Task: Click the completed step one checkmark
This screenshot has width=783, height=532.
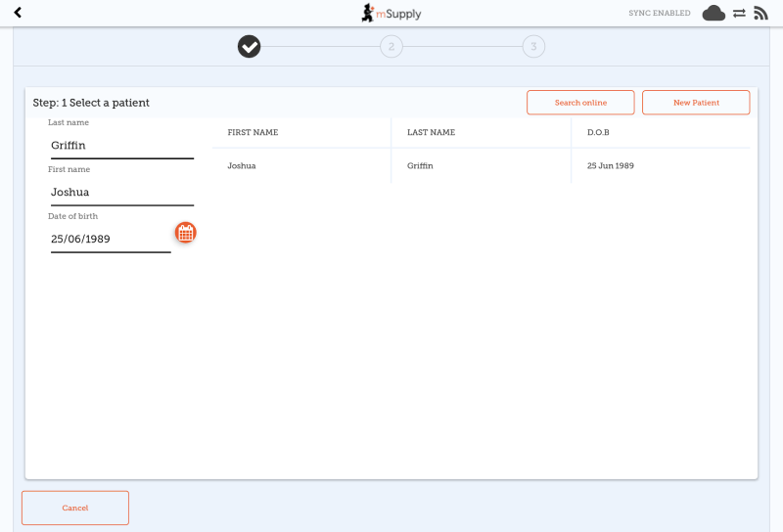Action: point(250,46)
